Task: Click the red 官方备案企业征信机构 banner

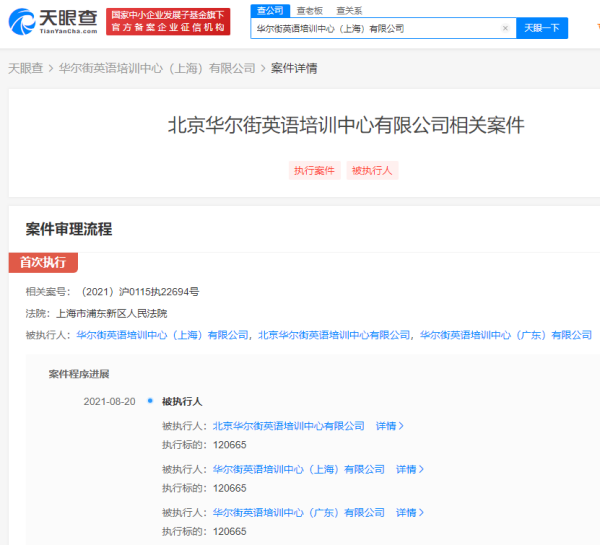Action: tap(168, 22)
